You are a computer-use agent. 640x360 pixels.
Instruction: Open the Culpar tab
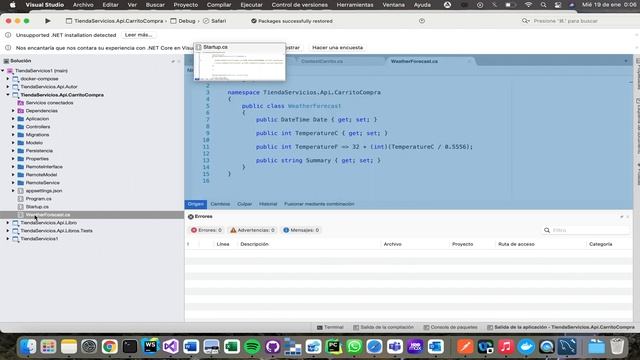[x=244, y=204]
